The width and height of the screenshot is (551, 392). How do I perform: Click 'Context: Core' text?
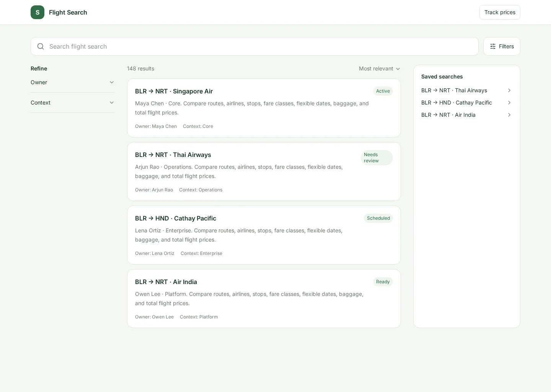click(198, 126)
